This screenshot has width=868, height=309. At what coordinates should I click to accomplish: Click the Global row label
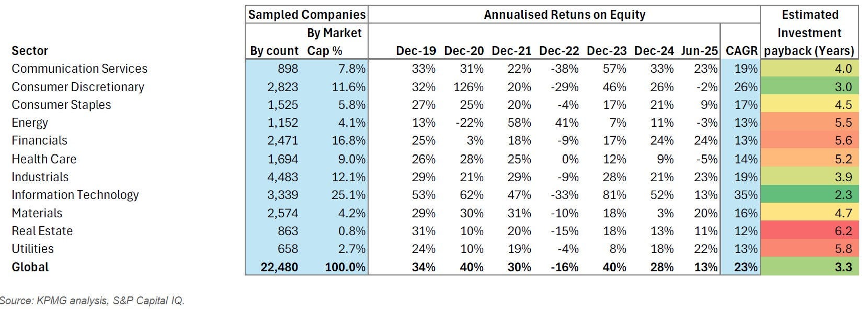pos(30,267)
